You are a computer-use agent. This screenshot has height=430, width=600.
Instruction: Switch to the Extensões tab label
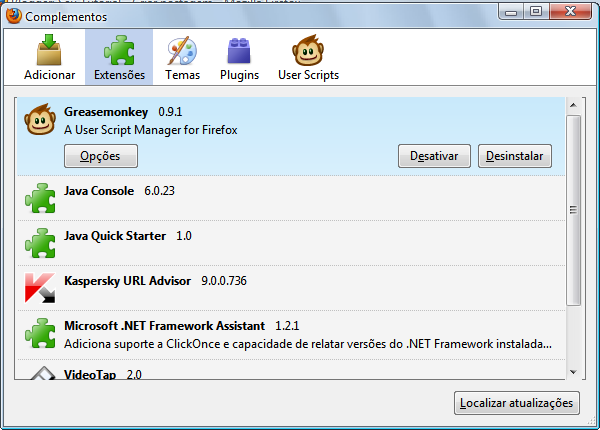coord(119,75)
